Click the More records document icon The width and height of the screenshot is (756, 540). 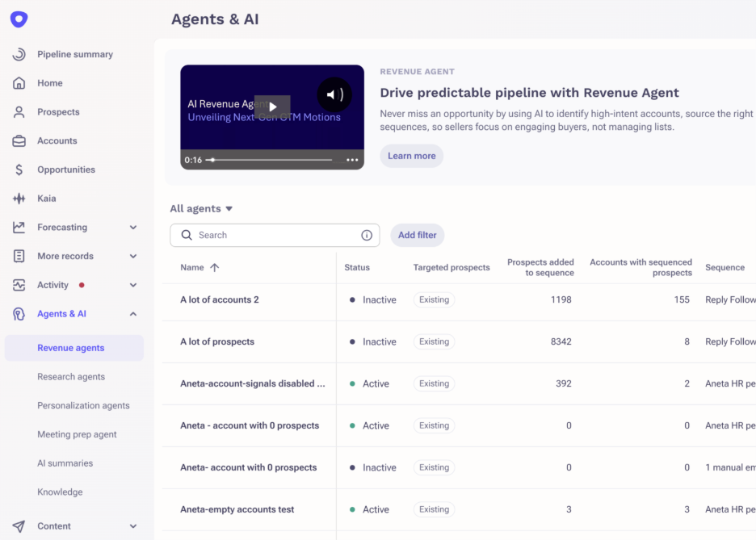pos(19,256)
